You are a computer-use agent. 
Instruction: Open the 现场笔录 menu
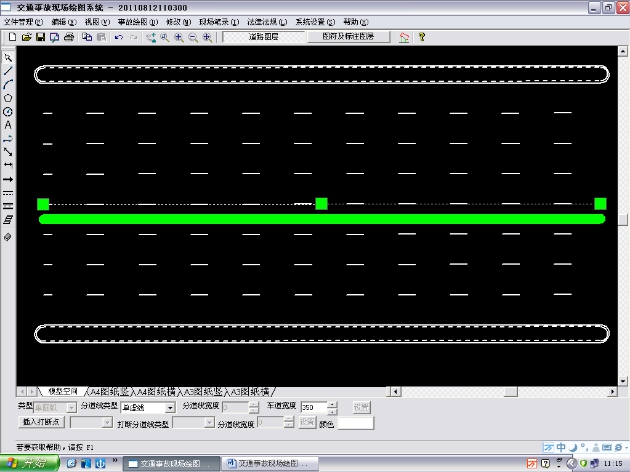[219, 22]
